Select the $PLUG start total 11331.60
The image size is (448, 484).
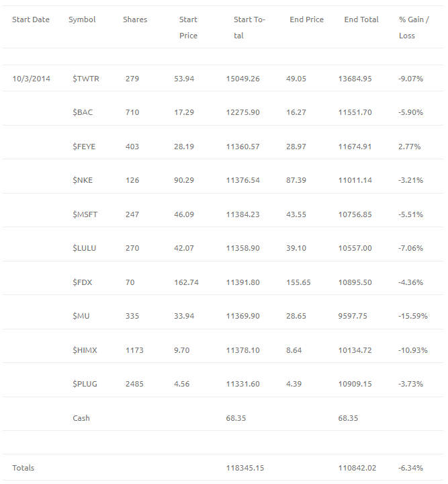point(242,384)
